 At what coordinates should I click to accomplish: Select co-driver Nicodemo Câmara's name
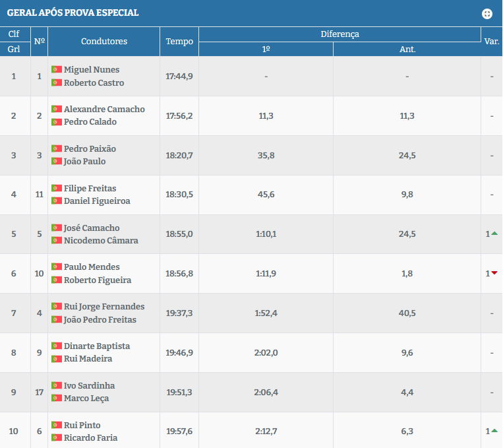point(101,241)
